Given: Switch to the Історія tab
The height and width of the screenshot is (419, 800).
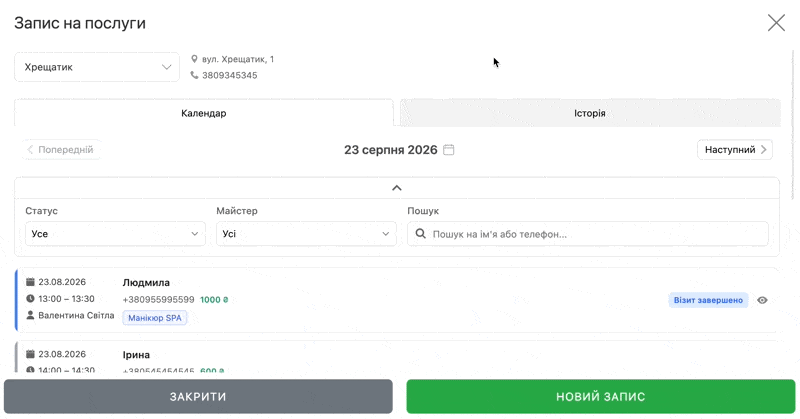Looking at the screenshot, I should [x=590, y=113].
